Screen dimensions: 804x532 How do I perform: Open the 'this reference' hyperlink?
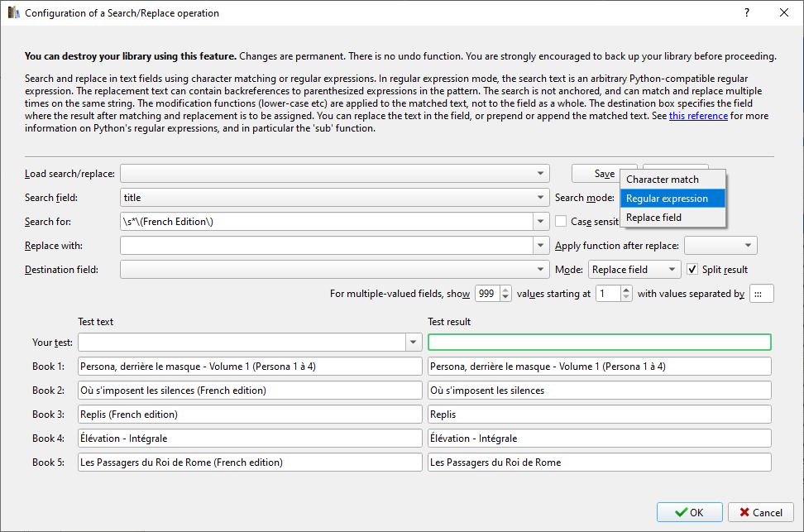[x=698, y=117]
